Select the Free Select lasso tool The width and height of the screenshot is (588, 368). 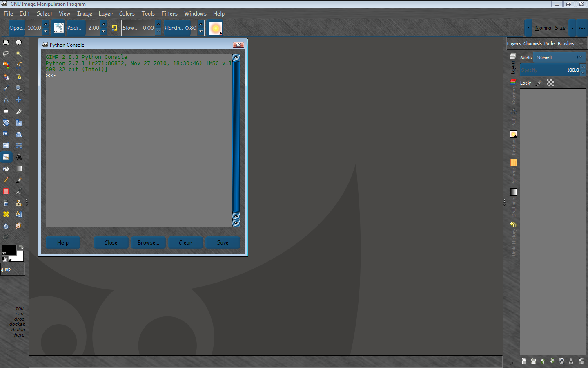coord(6,54)
